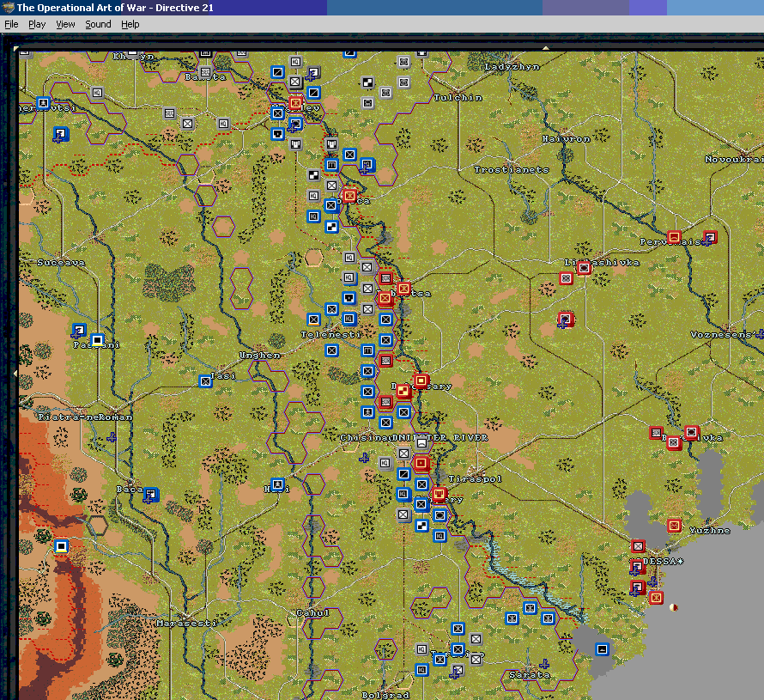This screenshot has height=700, width=764.
Task: Select red checkered unit beside Dubossary
Action: (x=403, y=391)
